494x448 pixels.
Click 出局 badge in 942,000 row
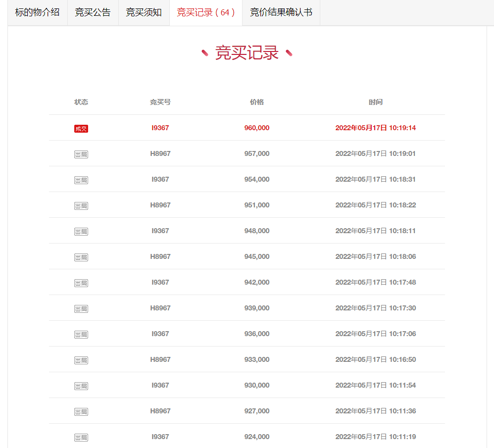point(81,283)
